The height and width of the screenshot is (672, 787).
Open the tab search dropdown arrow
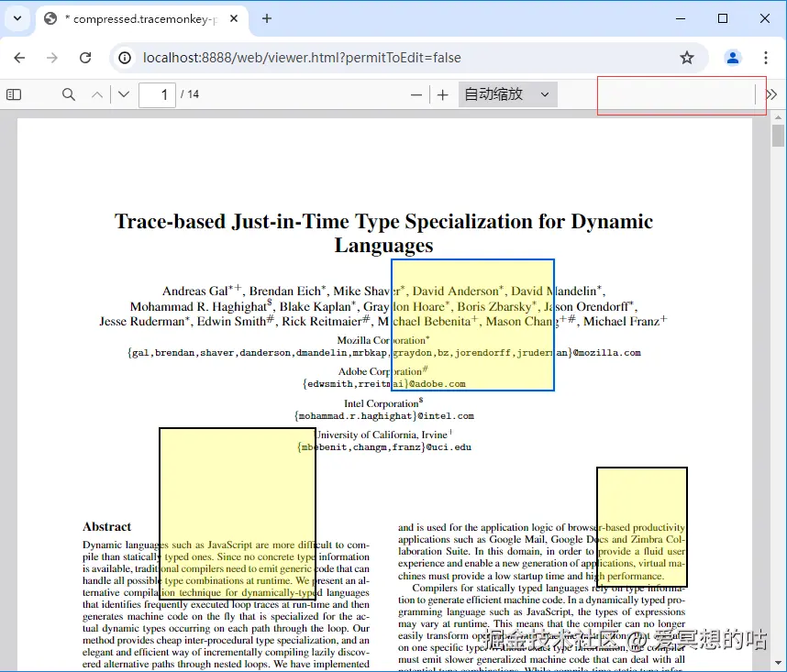click(x=17, y=18)
